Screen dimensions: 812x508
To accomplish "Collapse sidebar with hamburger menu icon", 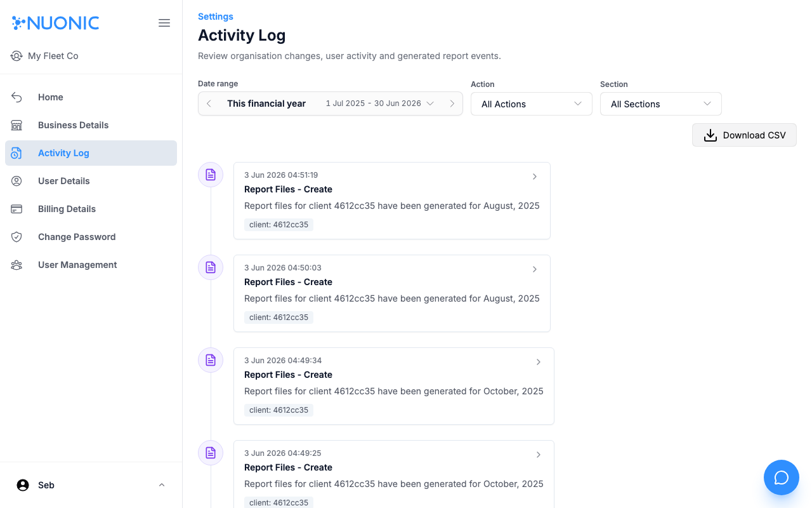I will tap(164, 23).
